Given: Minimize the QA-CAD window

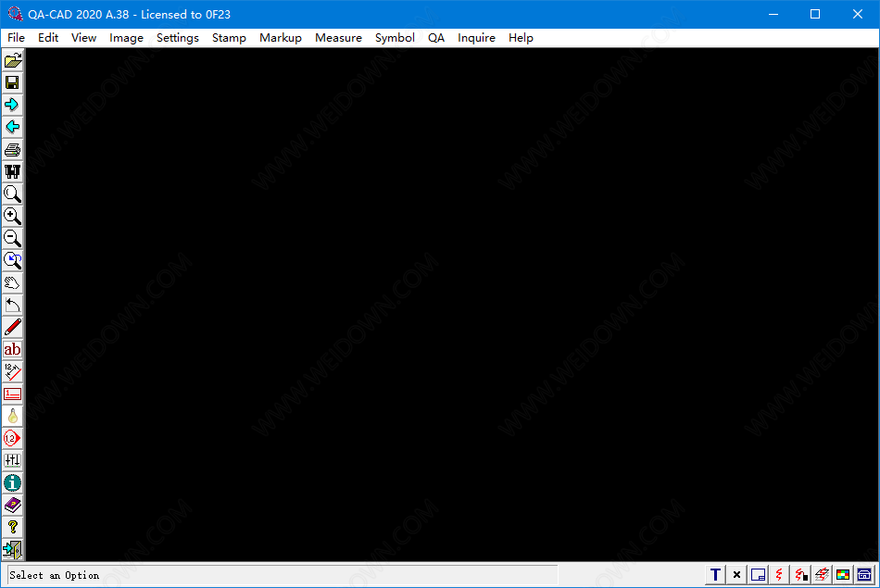Looking at the screenshot, I should 773,14.
